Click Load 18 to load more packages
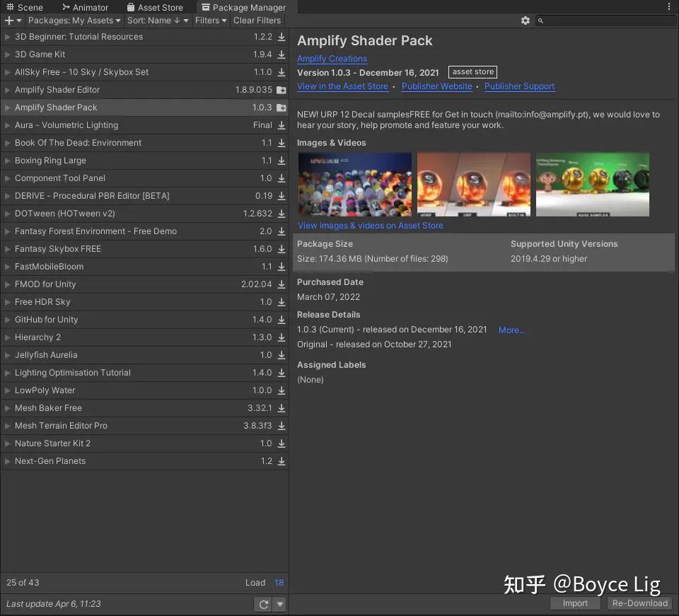 point(265,582)
